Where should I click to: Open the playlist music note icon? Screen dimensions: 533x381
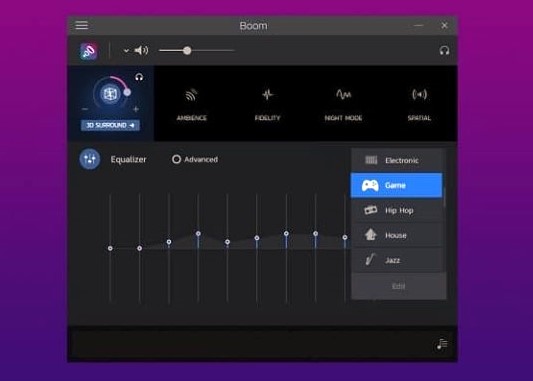(x=442, y=344)
